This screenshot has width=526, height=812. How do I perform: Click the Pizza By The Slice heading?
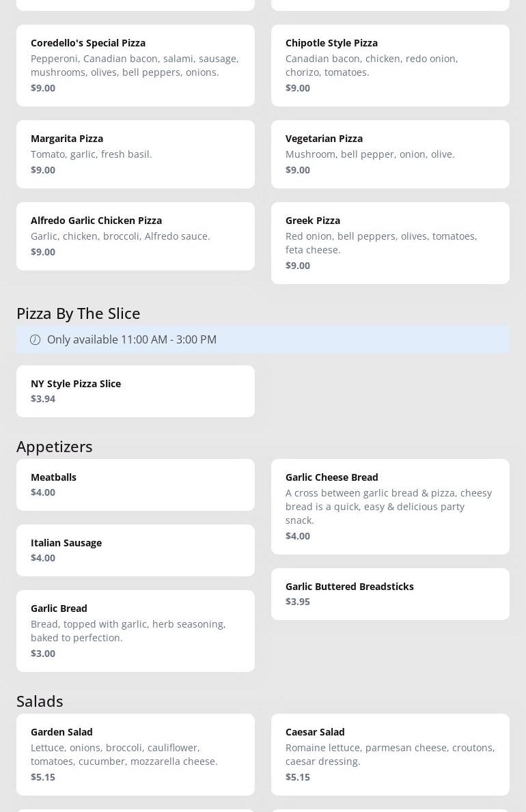coord(78,313)
